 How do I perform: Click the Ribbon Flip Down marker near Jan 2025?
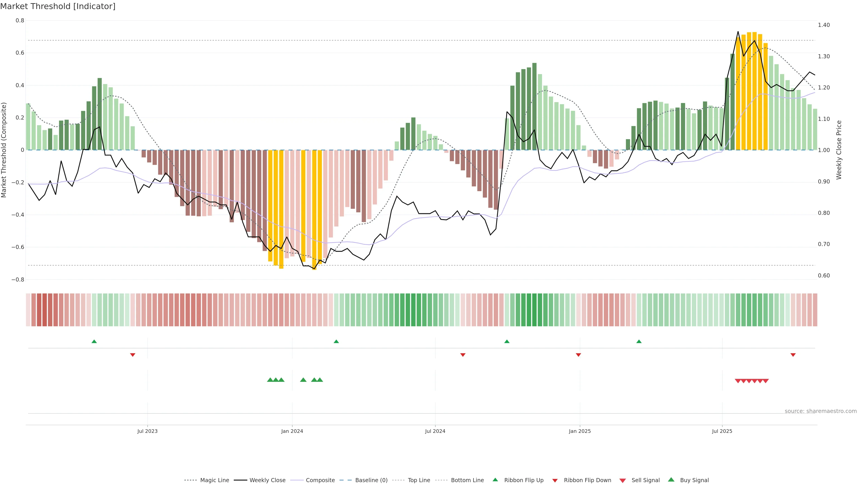pos(578,355)
